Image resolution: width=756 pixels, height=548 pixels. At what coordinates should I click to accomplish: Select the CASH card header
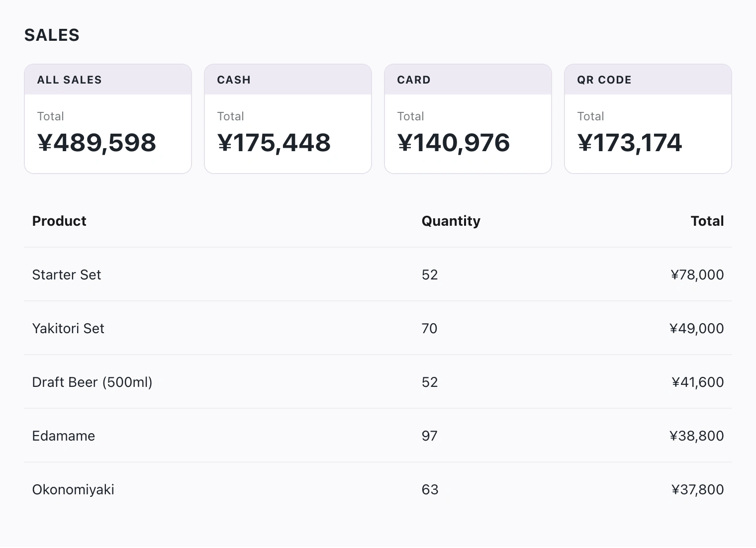point(288,80)
